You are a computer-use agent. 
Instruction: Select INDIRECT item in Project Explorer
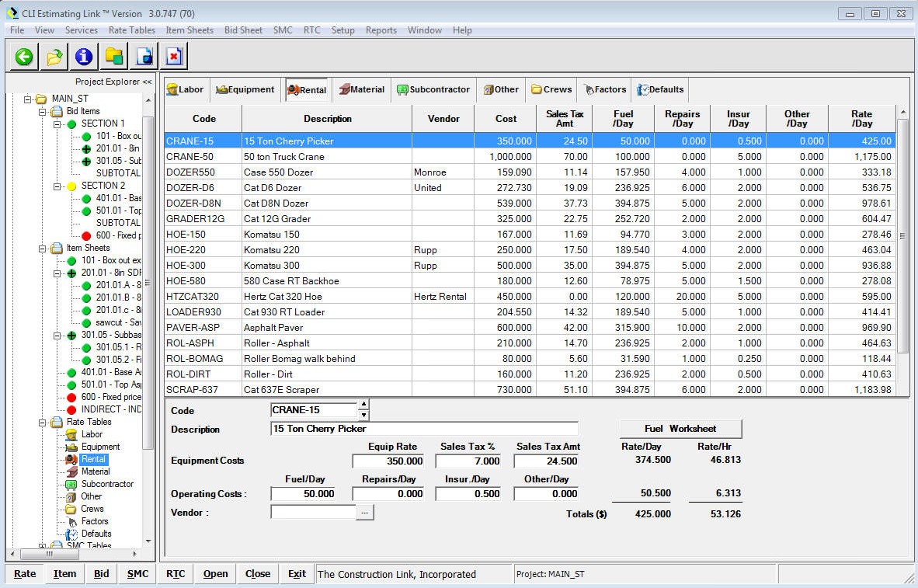(110, 409)
